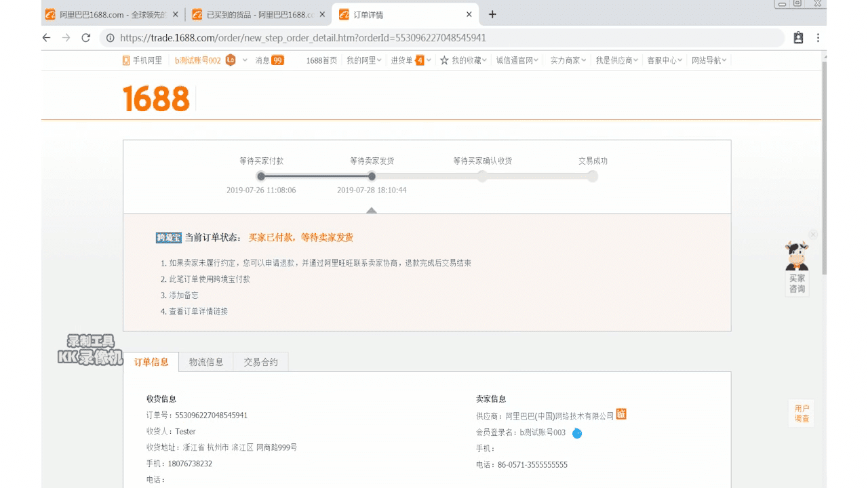
Task: Expand 诚信通官网 dropdown
Action: [517, 60]
